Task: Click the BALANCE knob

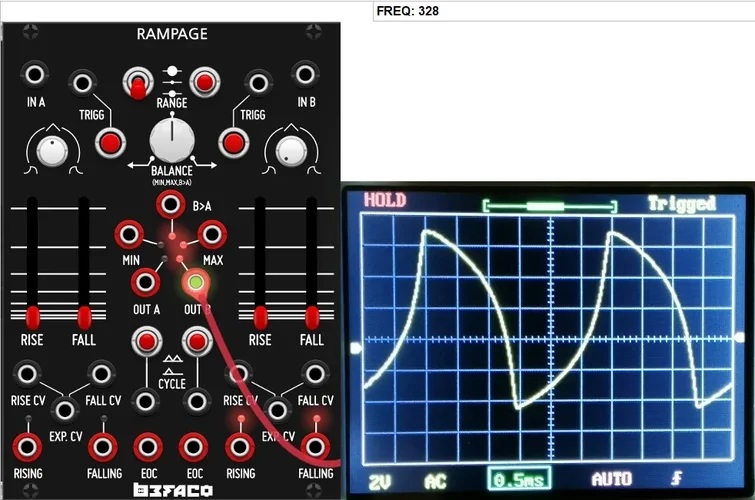Action: point(172,139)
